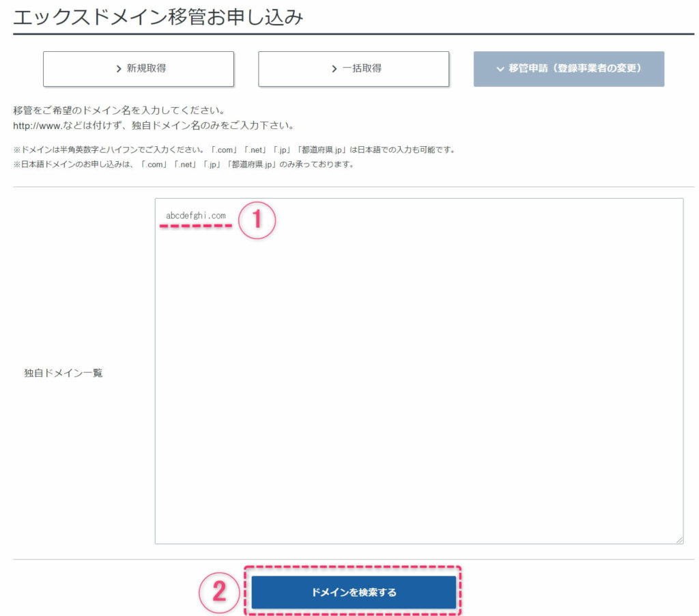Click the textarea resize handle corner

(x=679, y=540)
